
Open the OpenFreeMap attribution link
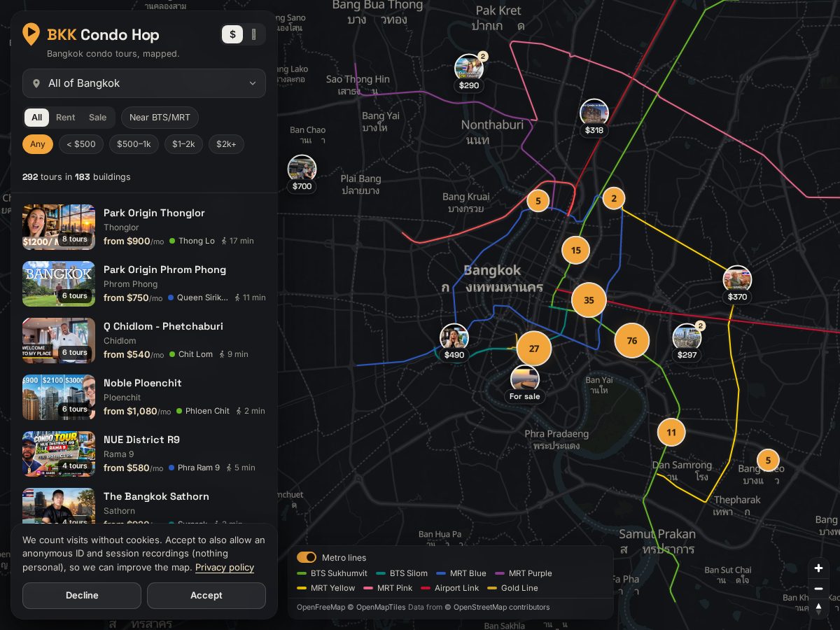pyautogui.click(x=321, y=608)
